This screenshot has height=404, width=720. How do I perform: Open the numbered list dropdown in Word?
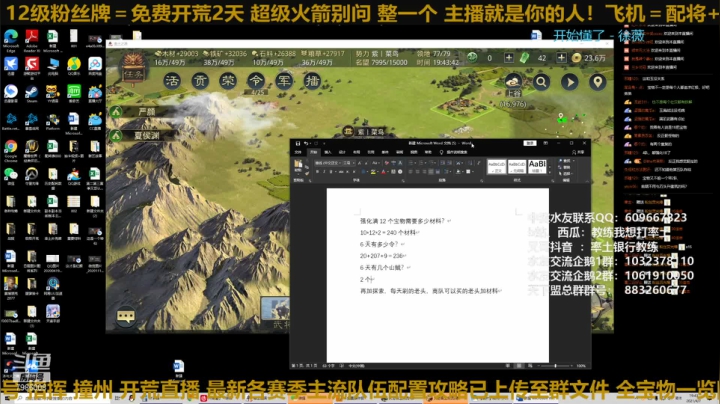click(x=426, y=163)
